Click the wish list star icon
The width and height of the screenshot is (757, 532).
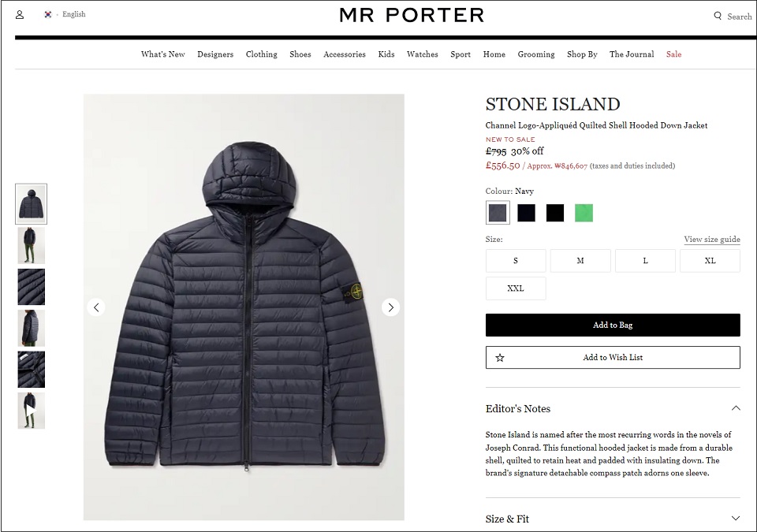point(500,358)
